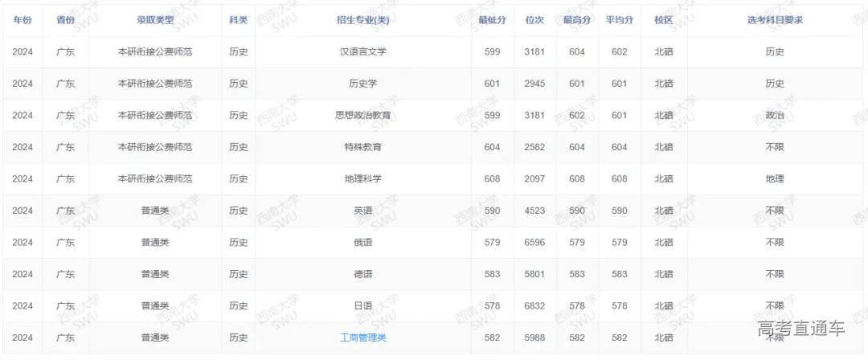868x360 pixels.
Task: Click the 省份 column header
Action: pyautogui.click(x=66, y=19)
